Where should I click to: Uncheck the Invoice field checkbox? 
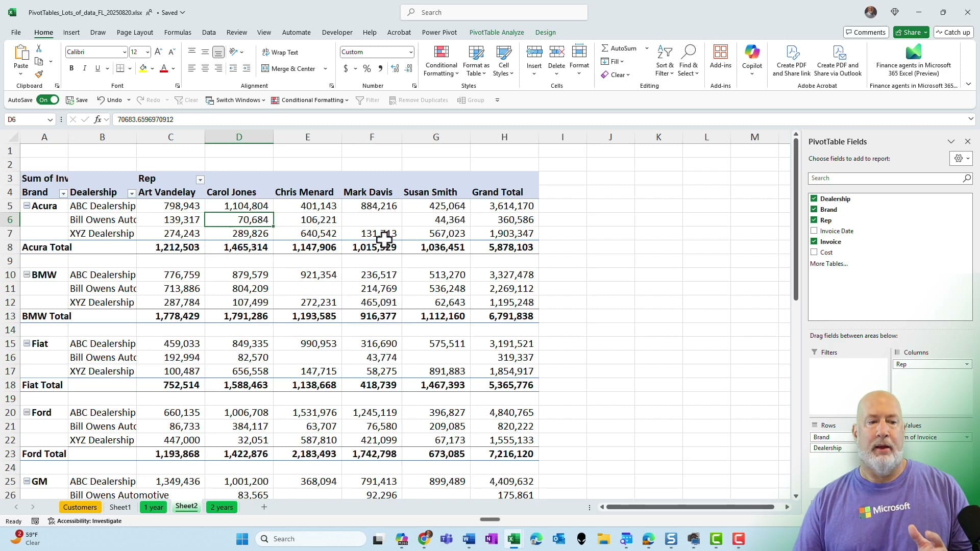pos(815,241)
